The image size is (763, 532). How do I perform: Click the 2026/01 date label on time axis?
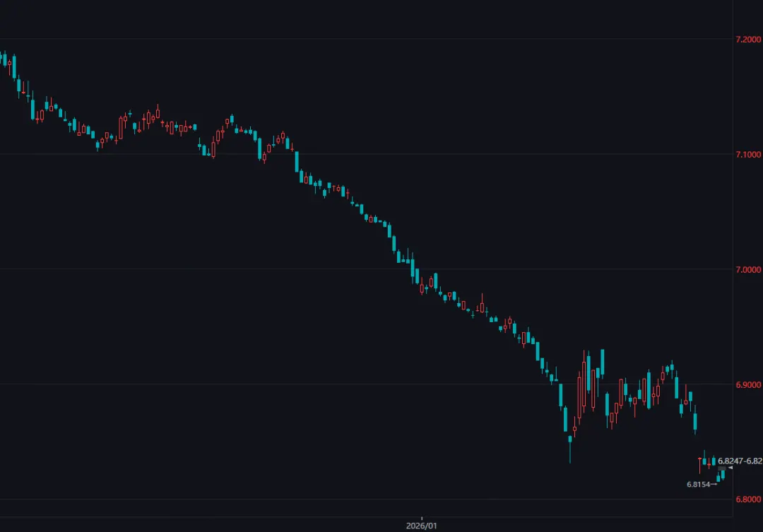[421, 526]
